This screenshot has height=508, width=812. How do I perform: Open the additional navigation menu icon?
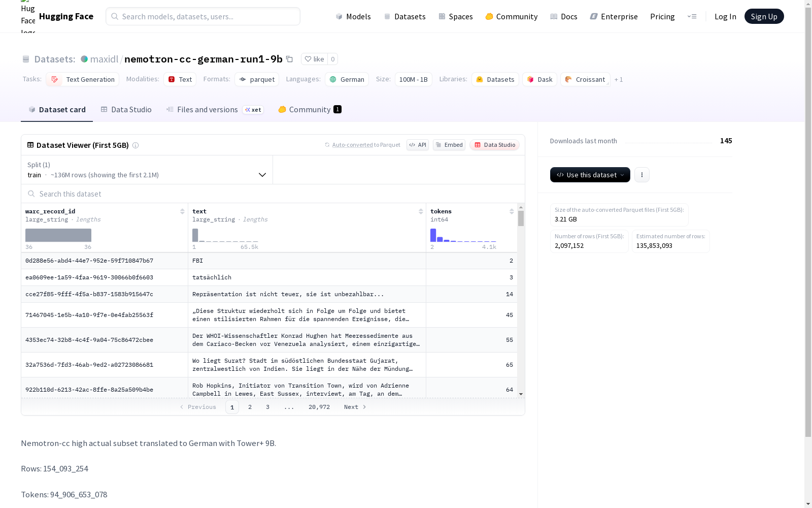tap(692, 16)
